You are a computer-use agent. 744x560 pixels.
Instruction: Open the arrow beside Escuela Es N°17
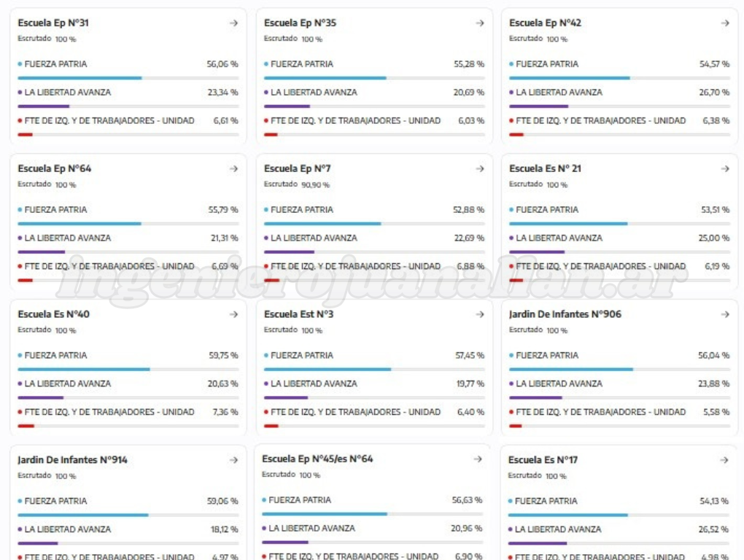[724, 460]
